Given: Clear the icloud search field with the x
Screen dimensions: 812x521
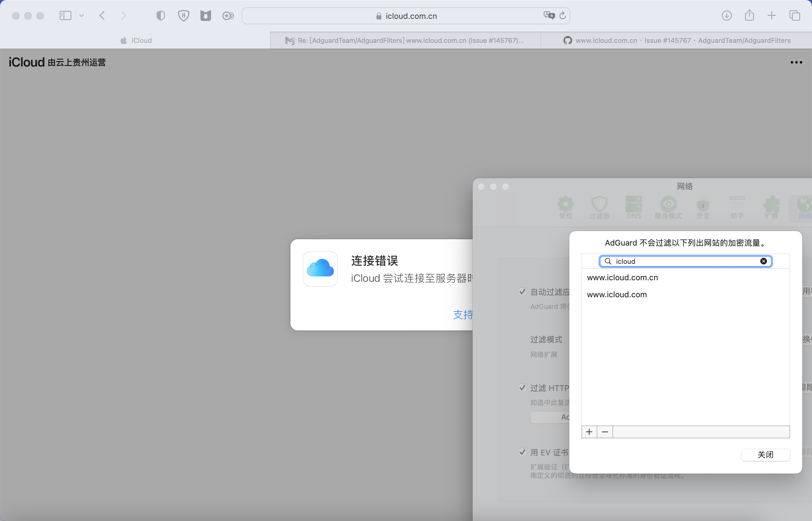Looking at the screenshot, I should click(x=764, y=261).
